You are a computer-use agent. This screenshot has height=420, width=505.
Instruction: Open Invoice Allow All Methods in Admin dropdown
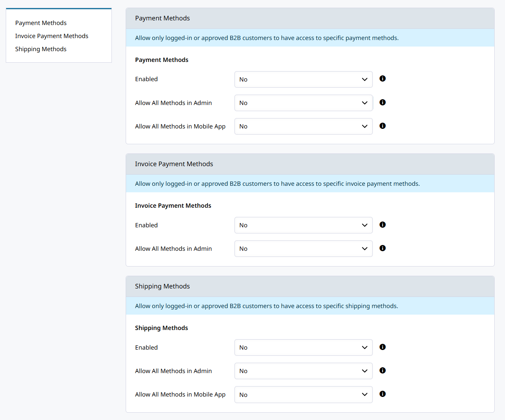(x=304, y=248)
